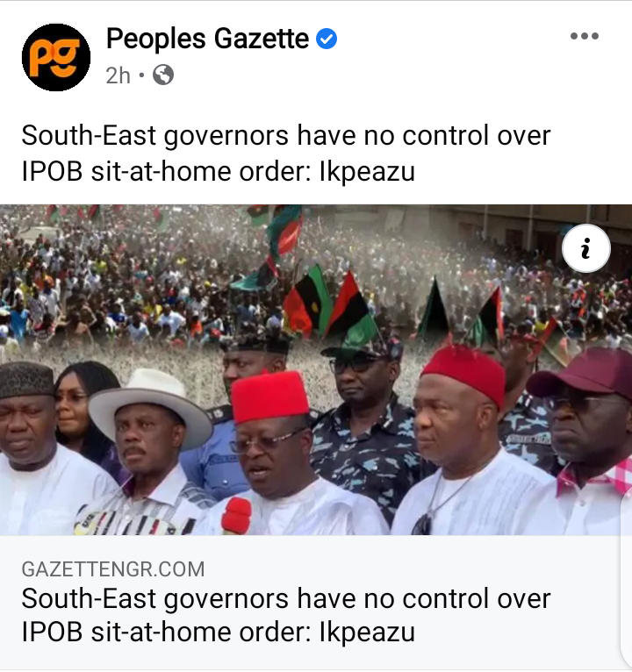Visit the Peoples Gazette page name
The image size is (632, 672).
tap(207, 39)
